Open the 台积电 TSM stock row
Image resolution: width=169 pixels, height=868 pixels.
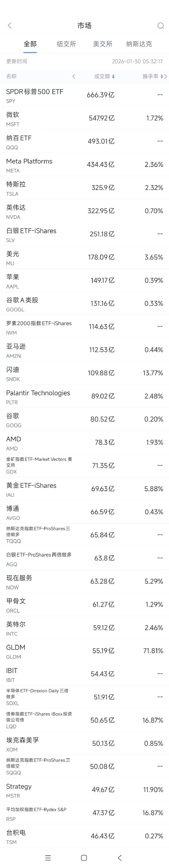pyautogui.click(x=84, y=836)
